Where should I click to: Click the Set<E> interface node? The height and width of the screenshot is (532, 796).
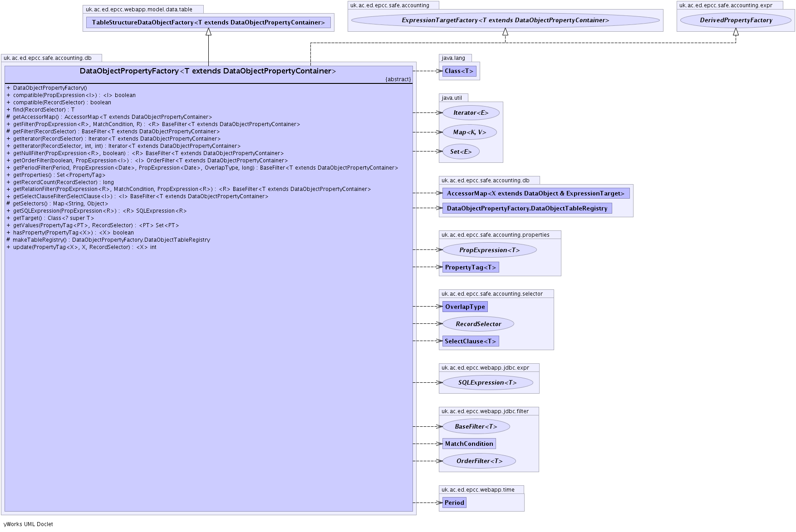click(461, 151)
